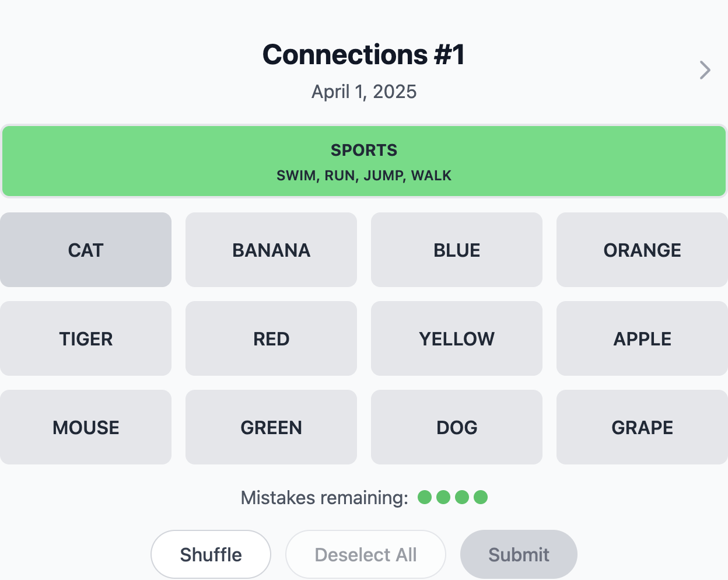
Task: Select the ORANGE word tile
Action: tap(642, 250)
